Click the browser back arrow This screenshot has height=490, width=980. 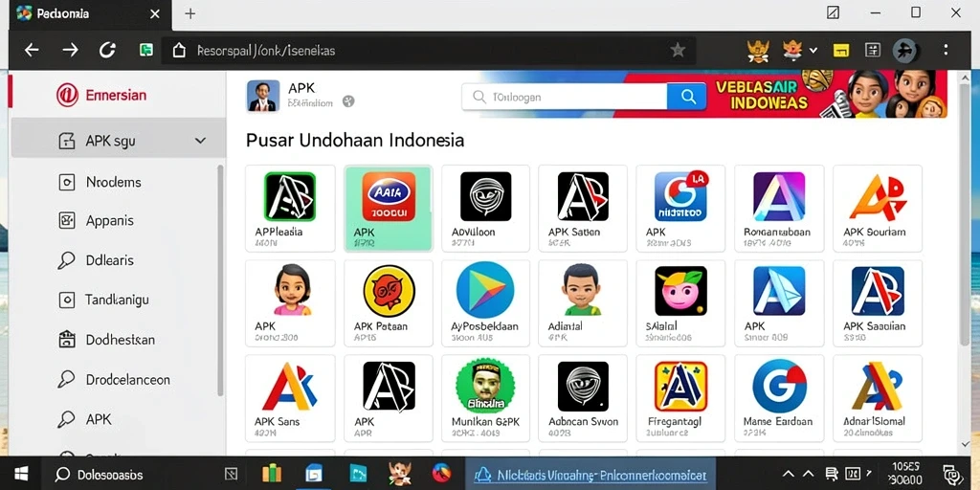click(32, 50)
